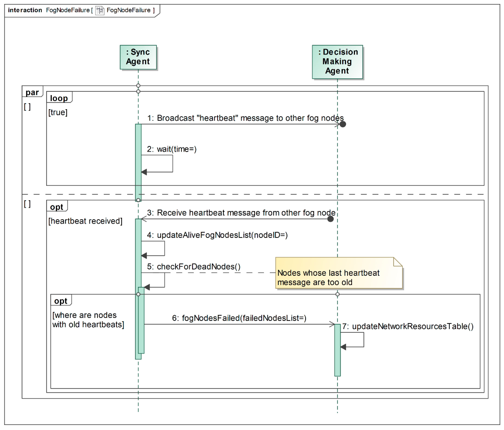504x430 pixels.
Task: Click the updateNetworkResourcesTable() message label
Action: coord(408,326)
